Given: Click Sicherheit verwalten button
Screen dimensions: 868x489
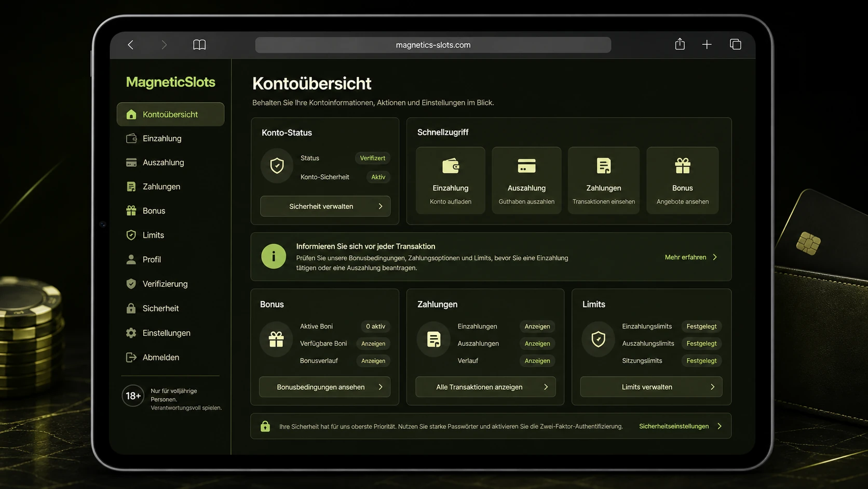Looking at the screenshot, I should coord(325,206).
